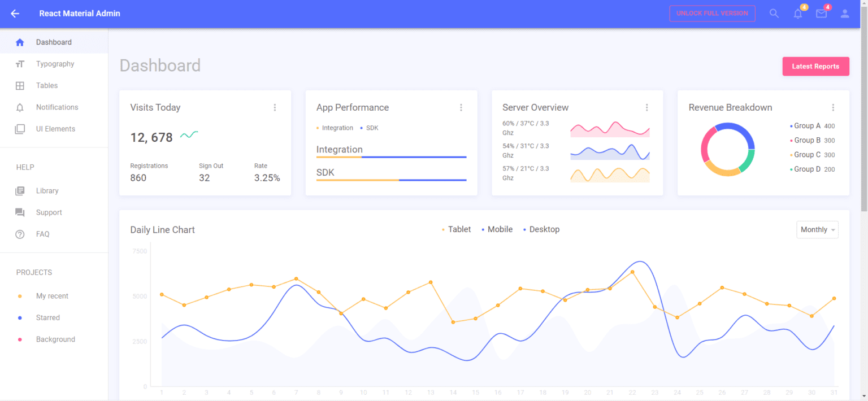Click the SDK progress bar in App Performance
The height and width of the screenshot is (401, 868).
pyautogui.click(x=391, y=180)
